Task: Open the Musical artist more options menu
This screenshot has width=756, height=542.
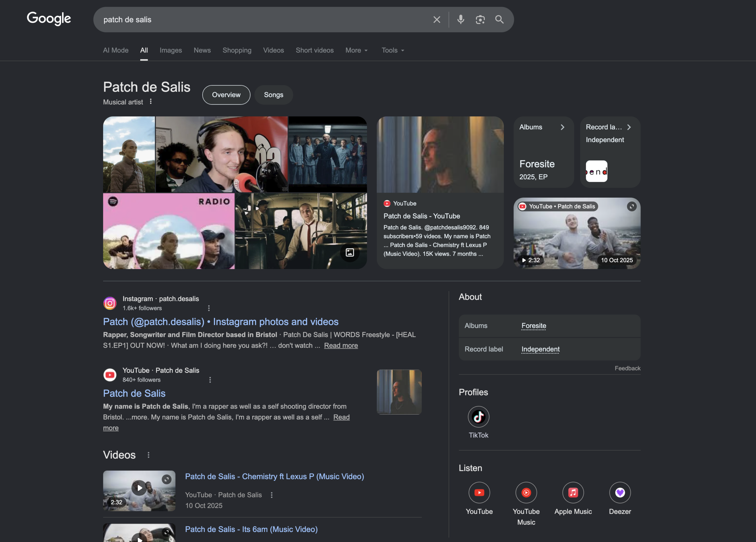Action: (151, 101)
